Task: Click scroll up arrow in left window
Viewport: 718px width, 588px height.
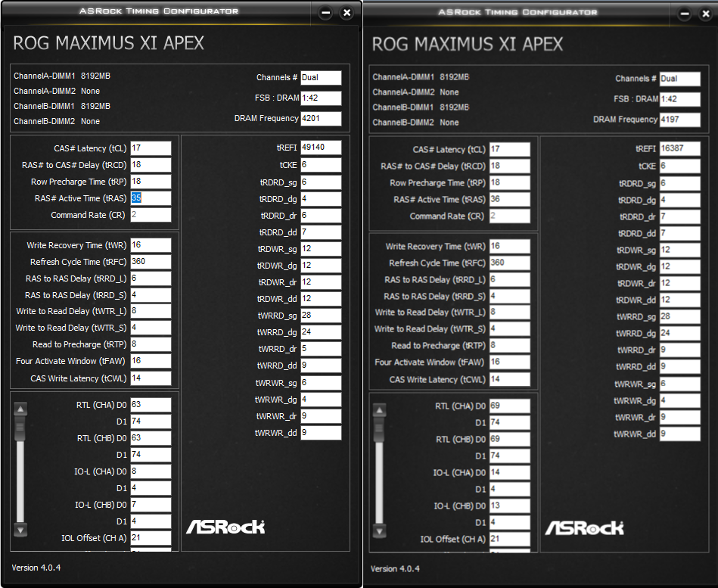Action: (20, 409)
